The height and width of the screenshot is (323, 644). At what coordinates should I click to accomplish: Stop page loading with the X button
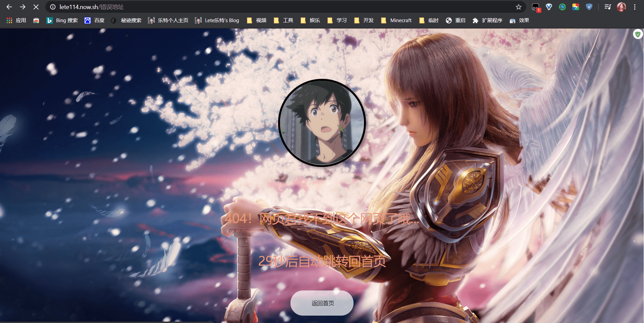[36, 7]
